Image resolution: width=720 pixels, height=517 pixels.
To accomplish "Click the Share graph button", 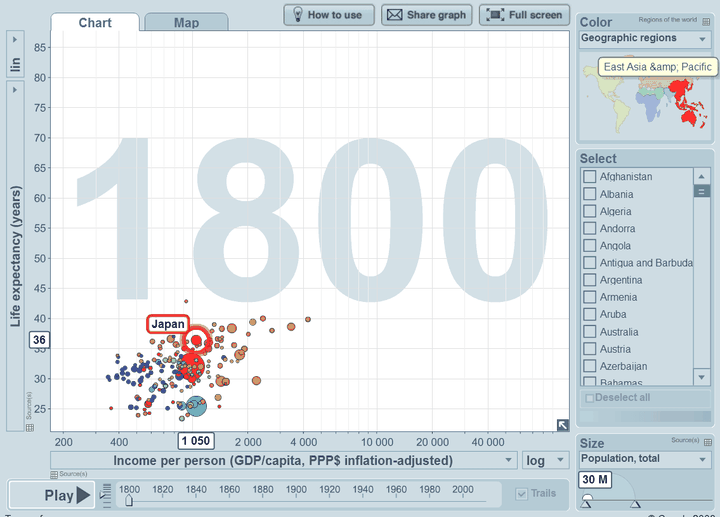I will tap(427, 15).
